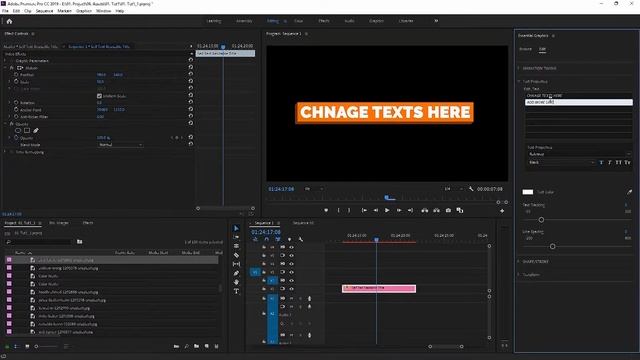
Task: Click the Mark Out button
Action: [349, 210]
